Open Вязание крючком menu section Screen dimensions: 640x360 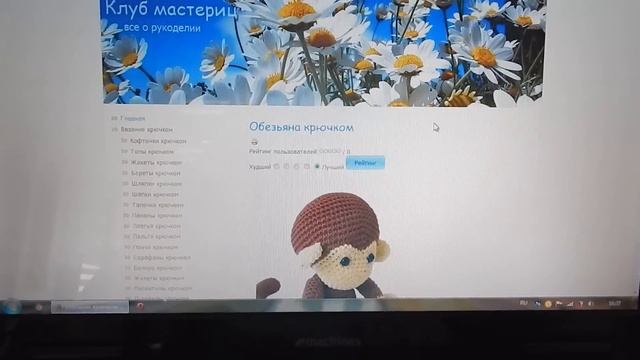coord(146,129)
